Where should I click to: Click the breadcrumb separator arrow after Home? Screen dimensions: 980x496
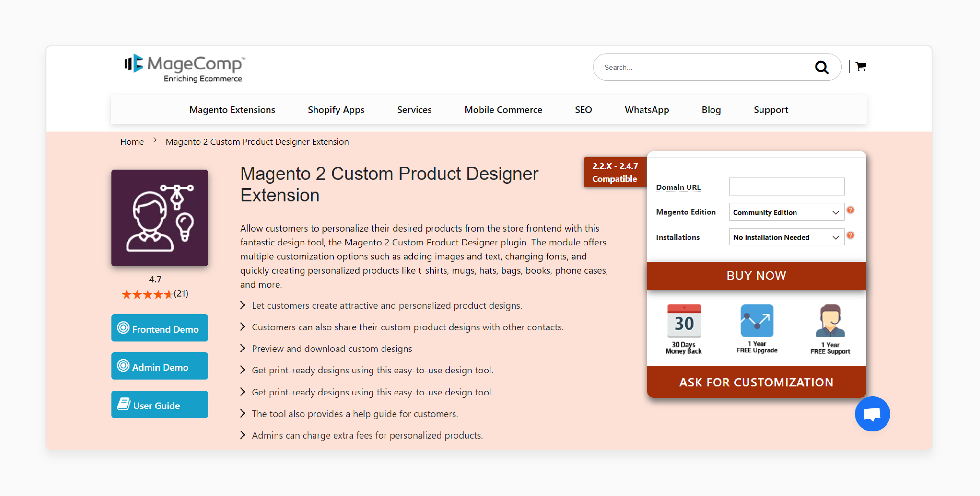click(155, 140)
